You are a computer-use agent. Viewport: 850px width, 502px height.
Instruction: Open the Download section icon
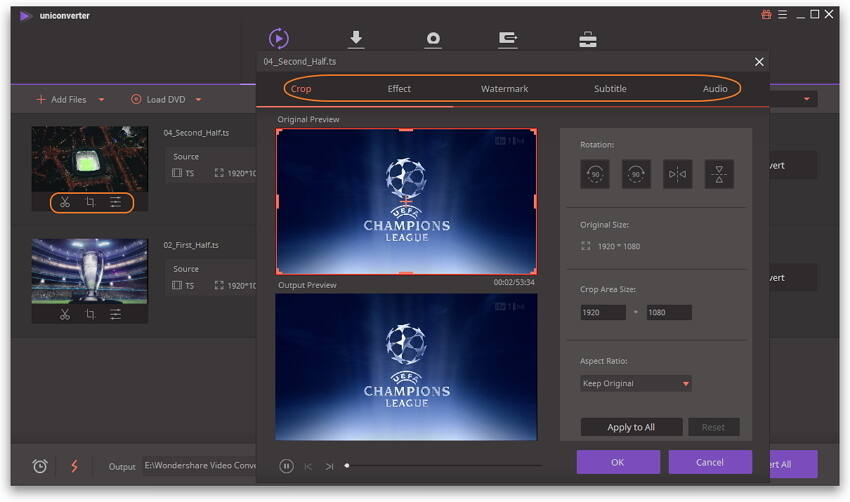tap(356, 39)
